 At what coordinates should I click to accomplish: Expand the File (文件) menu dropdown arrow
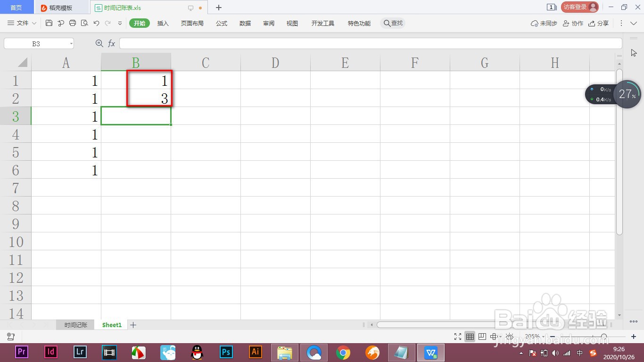tap(33, 23)
